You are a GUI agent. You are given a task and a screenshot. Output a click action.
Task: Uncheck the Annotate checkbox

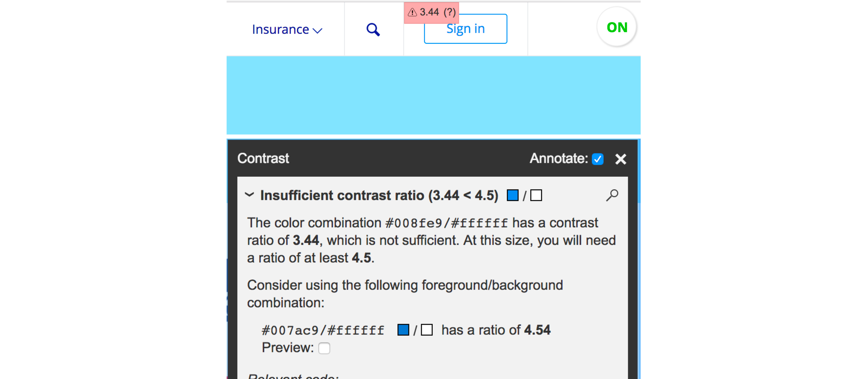598,159
